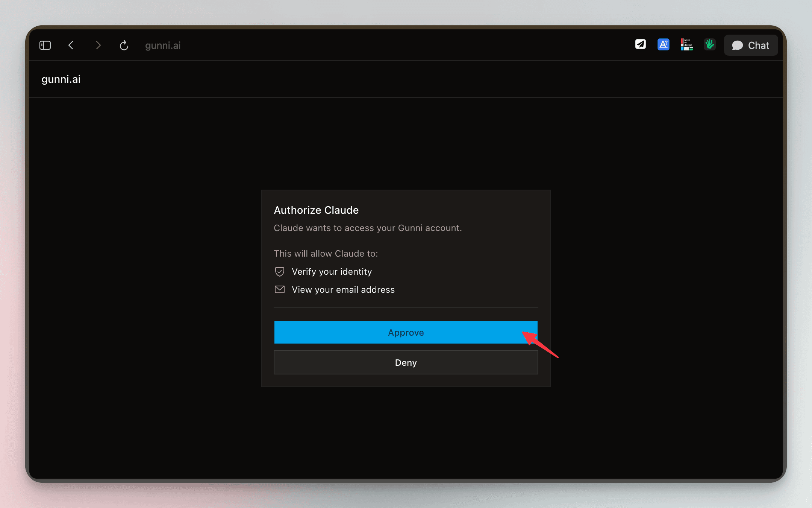Image resolution: width=812 pixels, height=508 pixels.
Task: Click 'This will allow Claude to:' text
Action: click(326, 254)
